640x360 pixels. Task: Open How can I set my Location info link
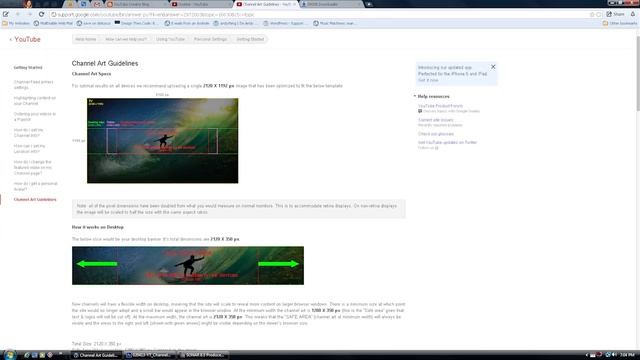(29, 149)
